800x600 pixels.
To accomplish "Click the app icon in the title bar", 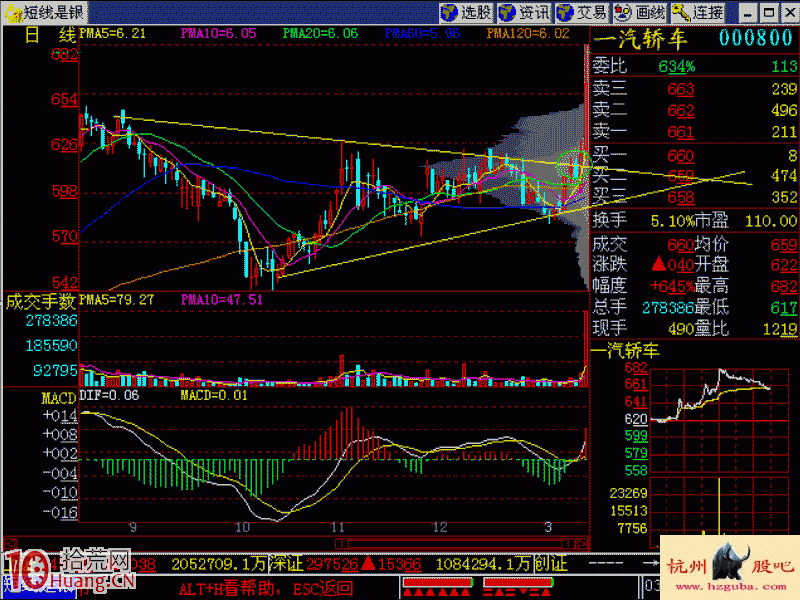I will 14,12.
